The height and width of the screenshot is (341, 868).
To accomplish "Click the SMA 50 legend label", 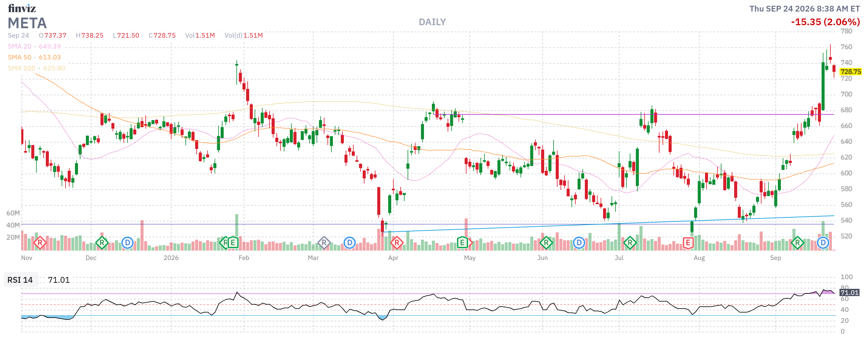I will coord(19,57).
